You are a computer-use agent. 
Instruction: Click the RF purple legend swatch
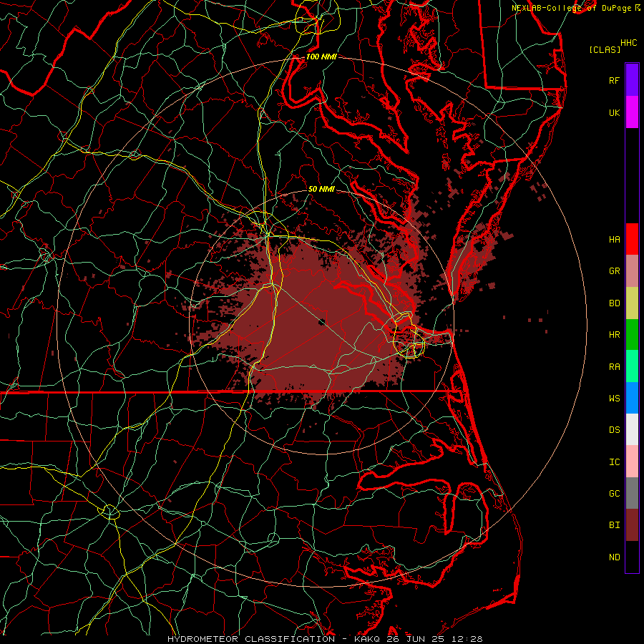632,80
